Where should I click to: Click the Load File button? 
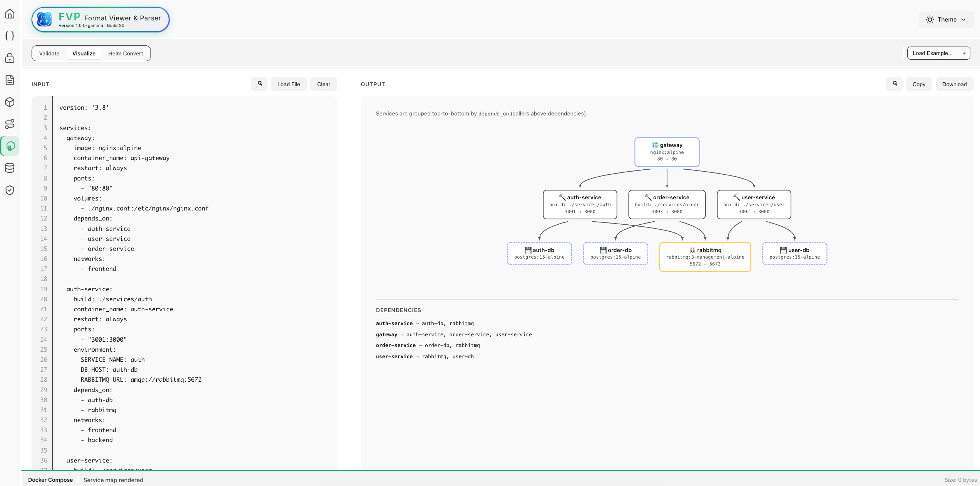(x=289, y=84)
